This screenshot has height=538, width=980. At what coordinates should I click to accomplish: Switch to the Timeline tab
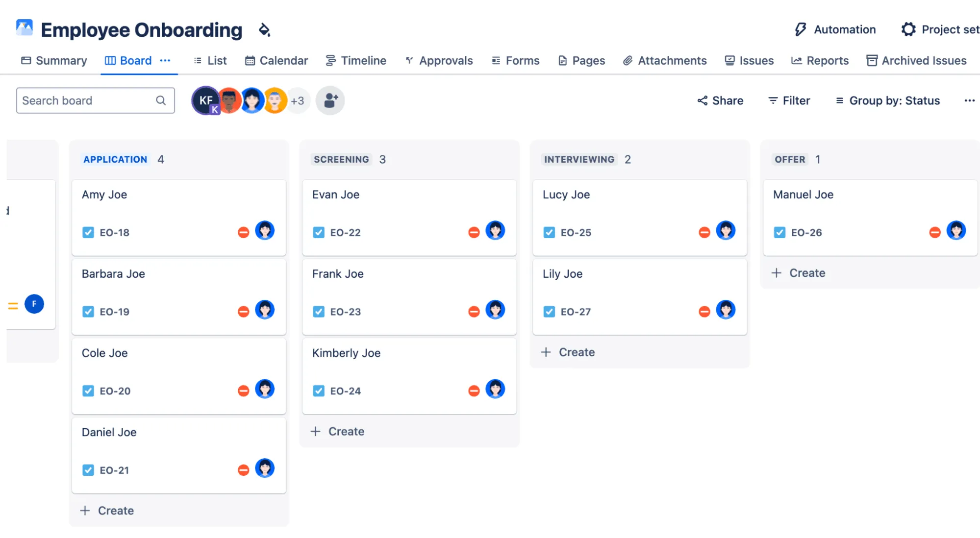(x=356, y=60)
